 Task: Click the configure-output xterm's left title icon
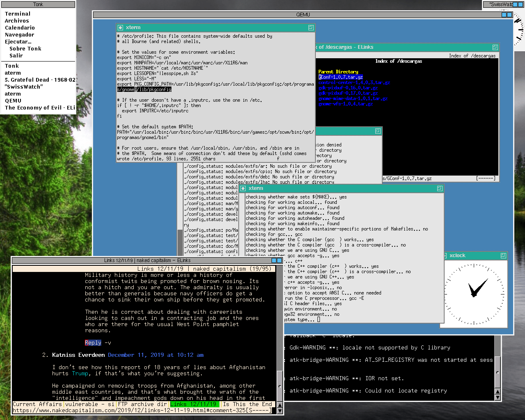(243, 188)
